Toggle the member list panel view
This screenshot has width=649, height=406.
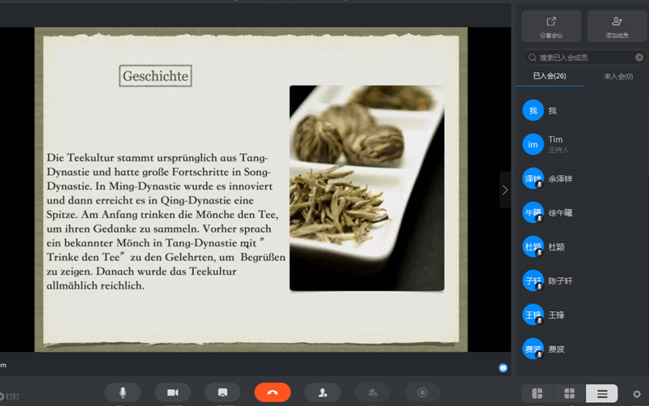click(x=602, y=394)
